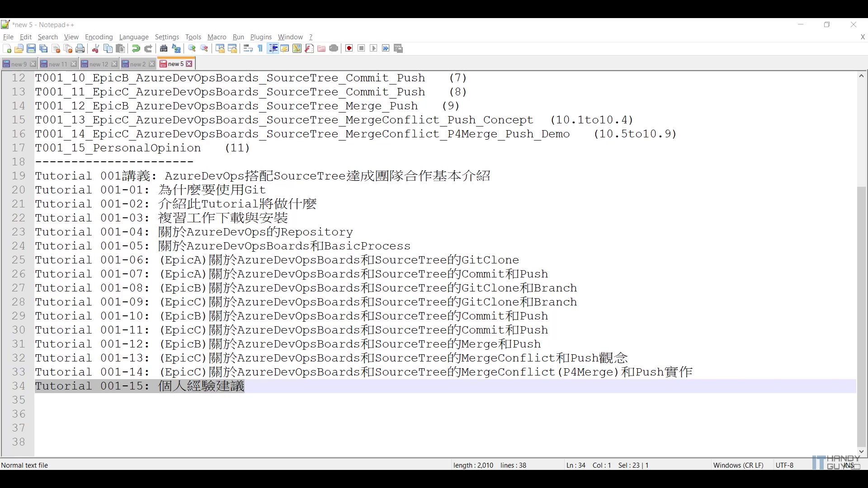Toggle word wrap toolbar button
The width and height of the screenshot is (868, 488).
pyautogui.click(x=248, y=49)
